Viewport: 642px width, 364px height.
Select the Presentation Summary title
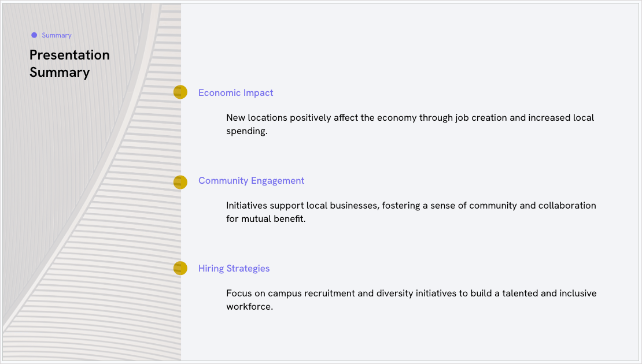click(x=69, y=64)
